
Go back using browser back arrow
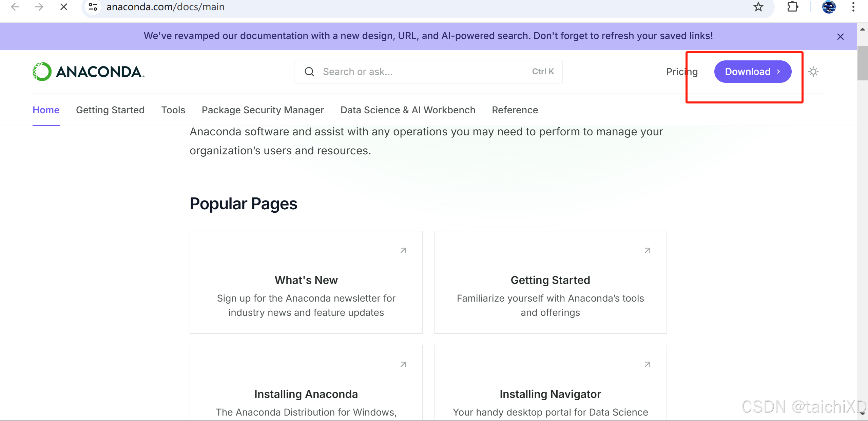coord(15,7)
